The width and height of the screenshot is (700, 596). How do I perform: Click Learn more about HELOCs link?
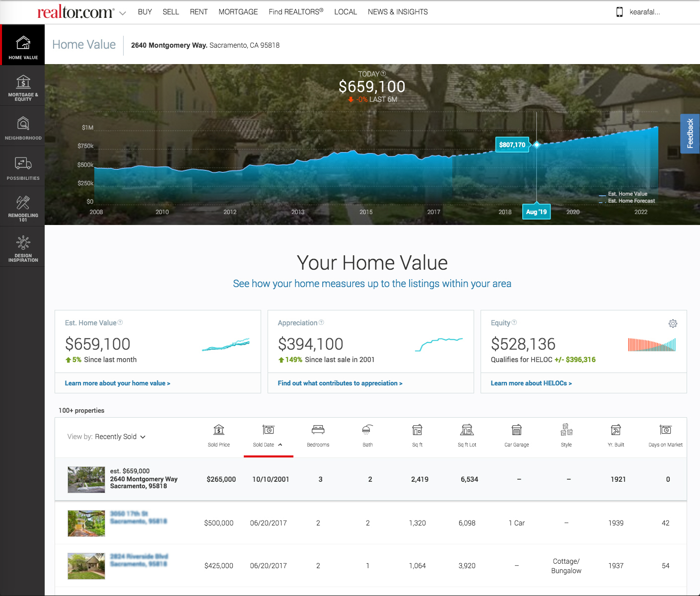pyautogui.click(x=531, y=383)
